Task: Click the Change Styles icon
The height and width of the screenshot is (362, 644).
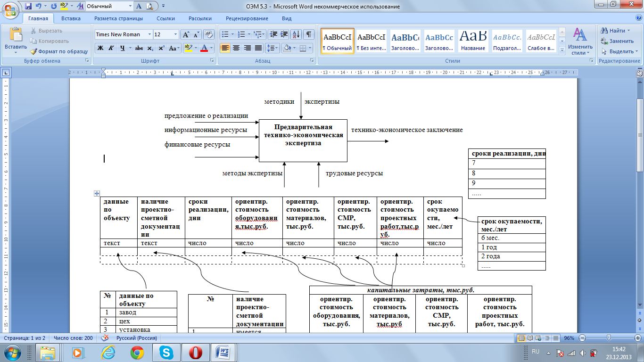Action: coord(580,35)
